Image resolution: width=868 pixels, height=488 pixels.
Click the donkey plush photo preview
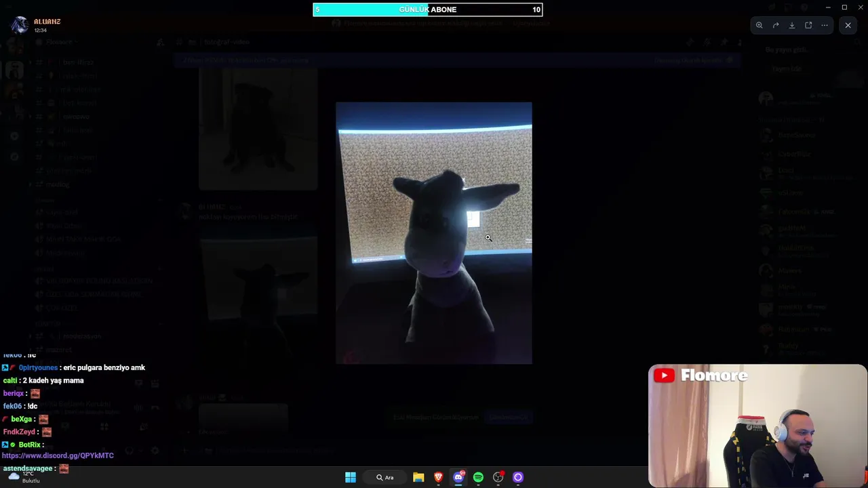pyautogui.click(x=434, y=233)
